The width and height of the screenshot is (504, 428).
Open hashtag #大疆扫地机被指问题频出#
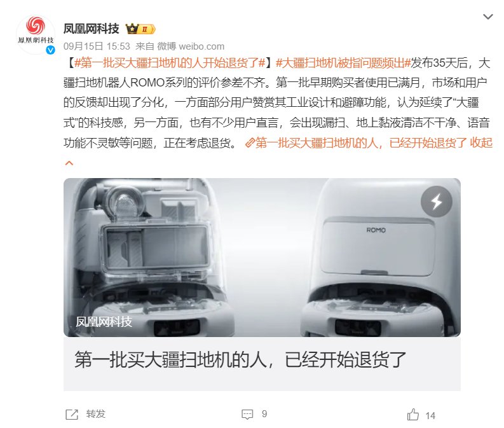pyautogui.click(x=343, y=63)
